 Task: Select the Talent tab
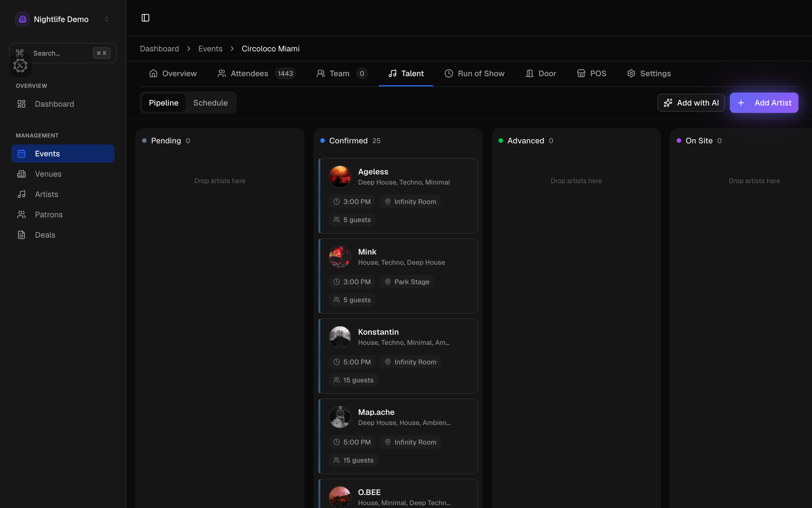tap(406, 73)
